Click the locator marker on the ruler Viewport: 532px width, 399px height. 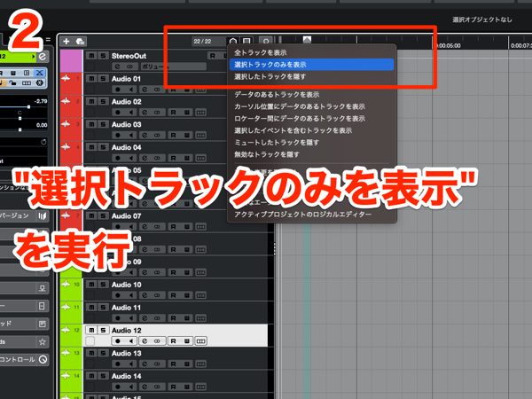click(307, 39)
